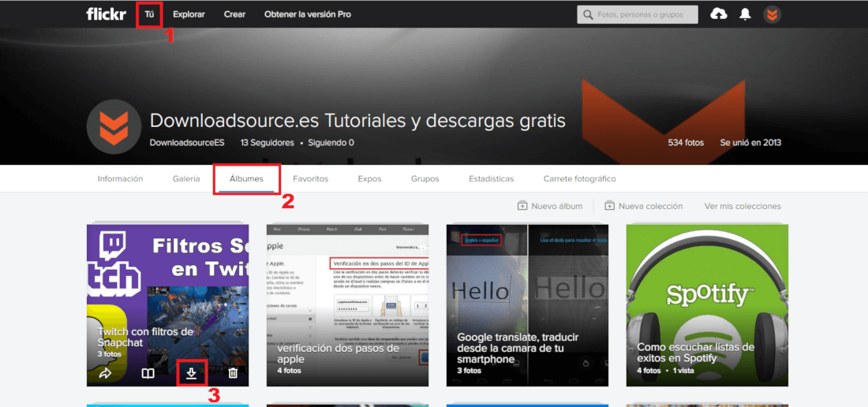The image size is (868, 407).
Task: Click the magnifier search icon
Action: [587, 14]
